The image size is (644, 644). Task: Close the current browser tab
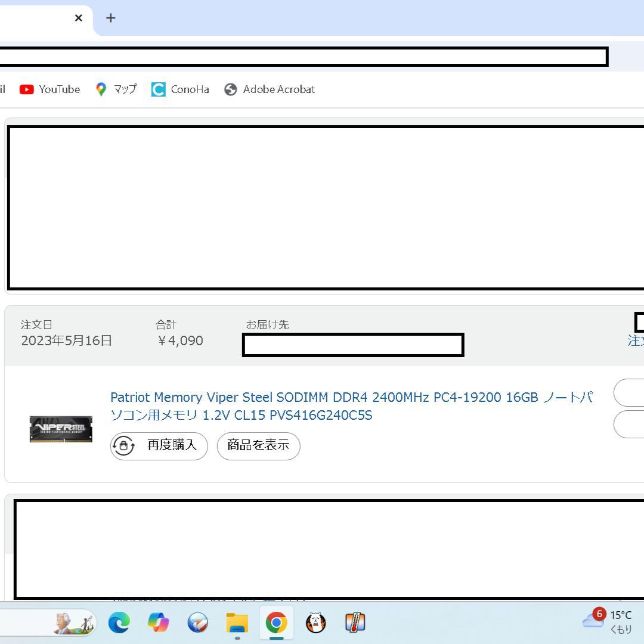[78, 18]
